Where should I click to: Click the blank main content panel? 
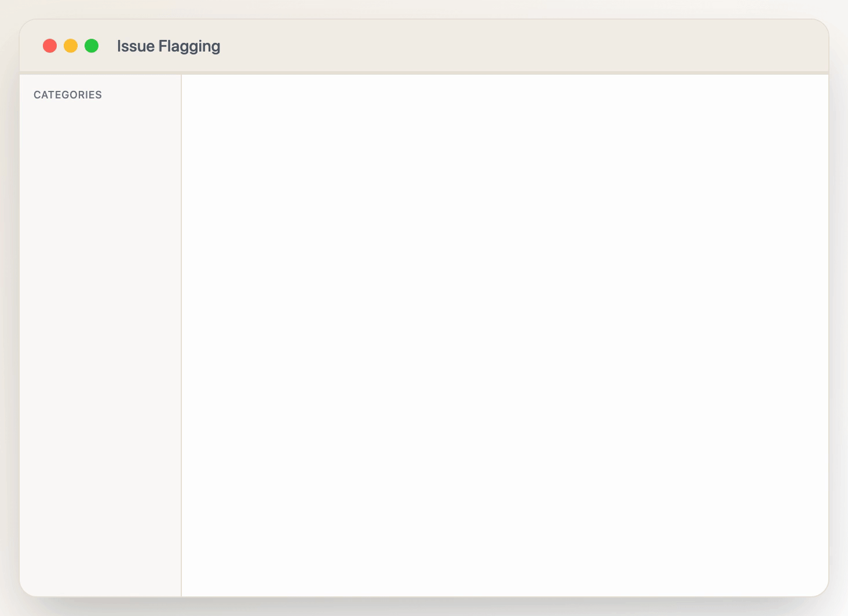pyautogui.click(x=505, y=335)
